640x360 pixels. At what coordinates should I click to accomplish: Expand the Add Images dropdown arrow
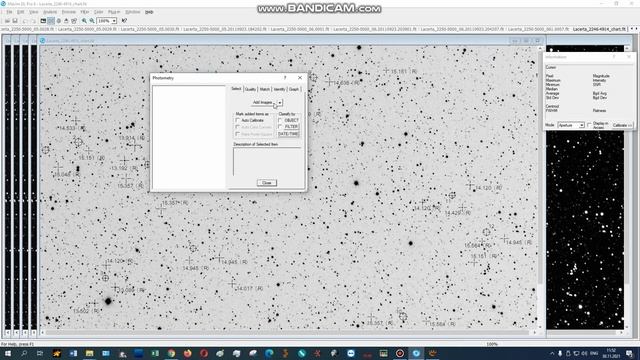280,102
